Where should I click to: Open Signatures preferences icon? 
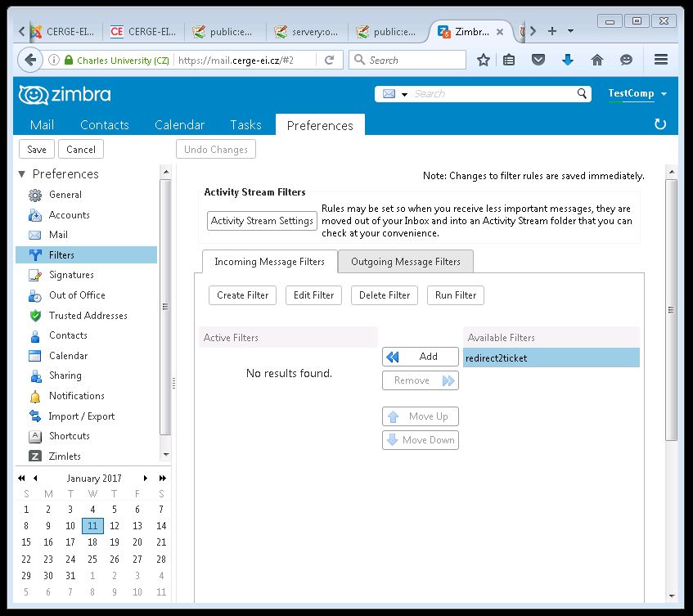pyautogui.click(x=35, y=275)
